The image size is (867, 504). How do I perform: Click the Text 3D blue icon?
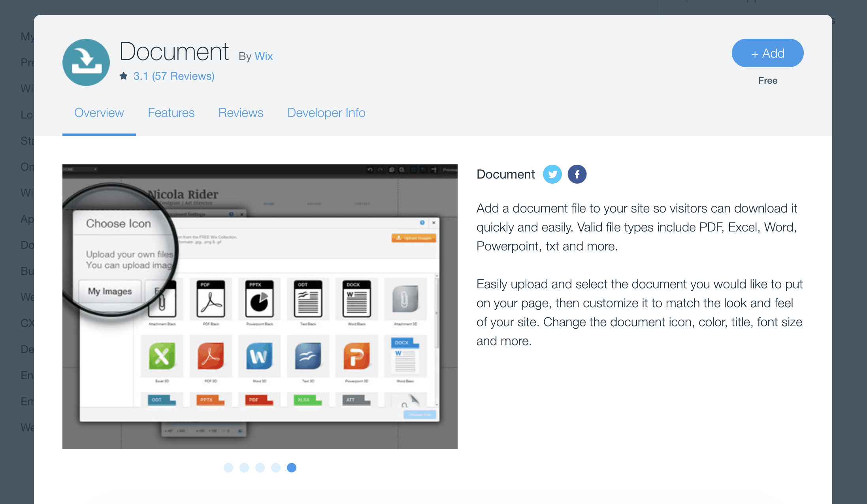click(308, 356)
